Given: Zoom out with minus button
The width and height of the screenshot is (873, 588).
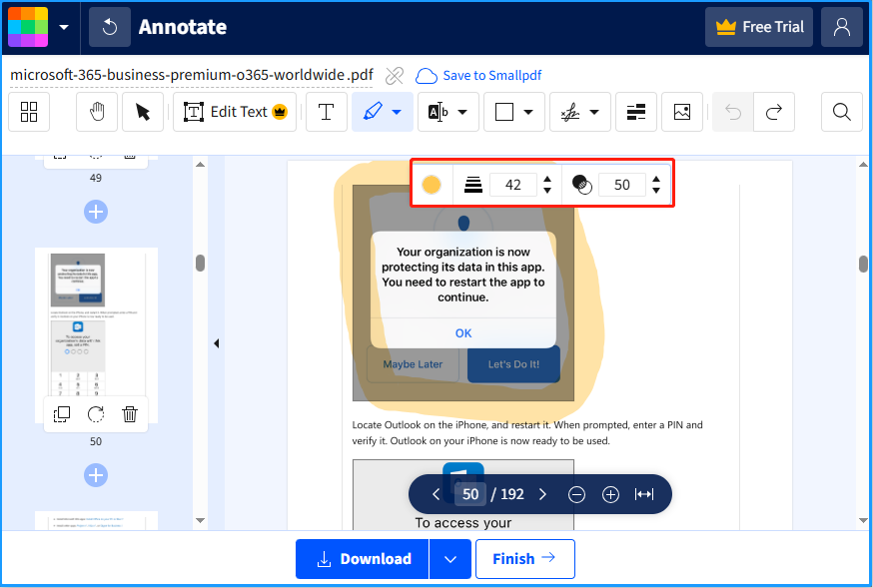Looking at the screenshot, I should click(576, 494).
